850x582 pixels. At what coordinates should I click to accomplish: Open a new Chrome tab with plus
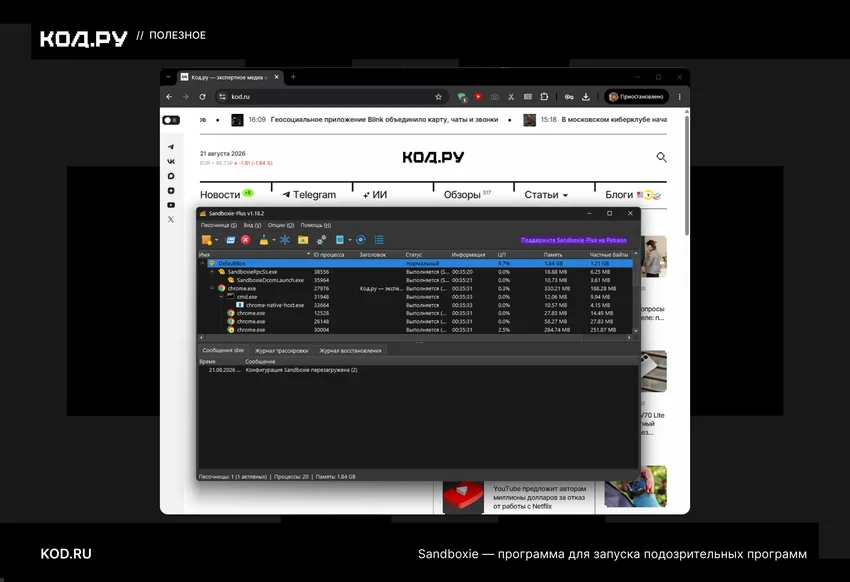coord(293,77)
